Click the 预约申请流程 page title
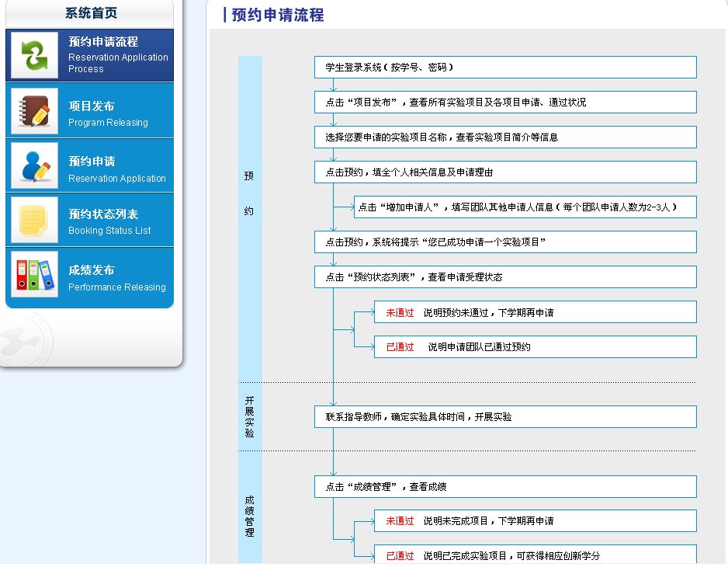The width and height of the screenshot is (728, 567). [x=278, y=15]
